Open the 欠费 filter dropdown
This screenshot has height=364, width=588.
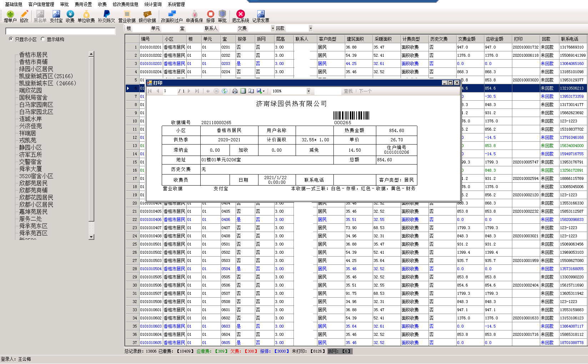(273, 28)
